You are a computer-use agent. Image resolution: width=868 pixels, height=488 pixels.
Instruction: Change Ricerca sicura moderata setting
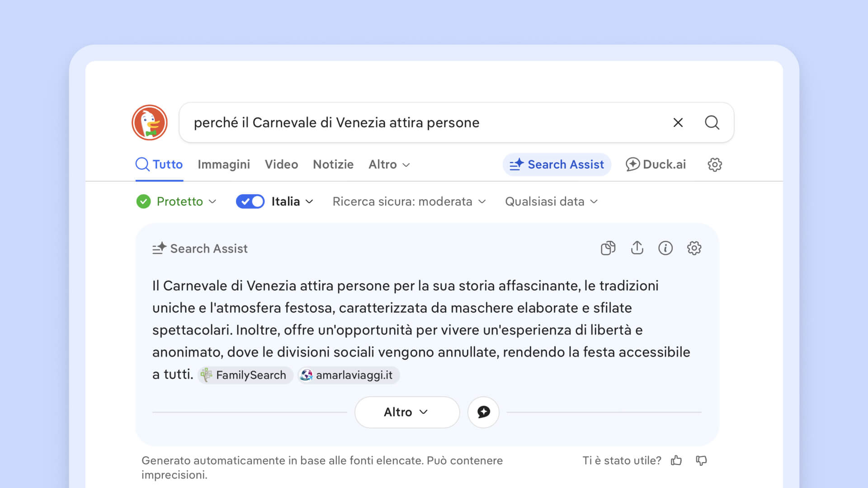point(409,202)
